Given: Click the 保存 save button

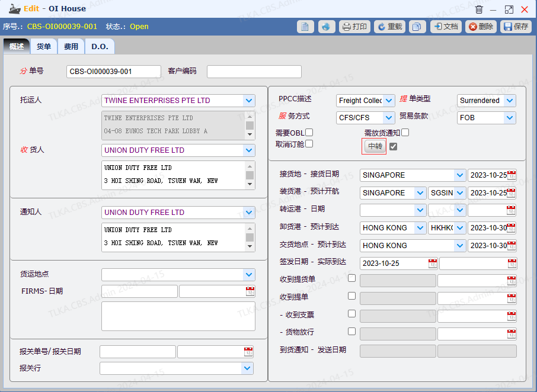Looking at the screenshot, I should click(516, 27).
